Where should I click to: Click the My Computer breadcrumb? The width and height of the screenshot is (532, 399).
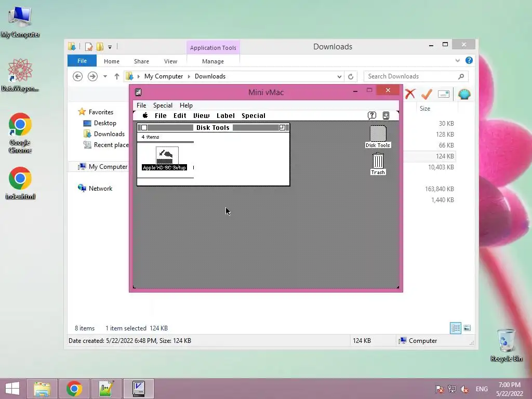coord(164,76)
